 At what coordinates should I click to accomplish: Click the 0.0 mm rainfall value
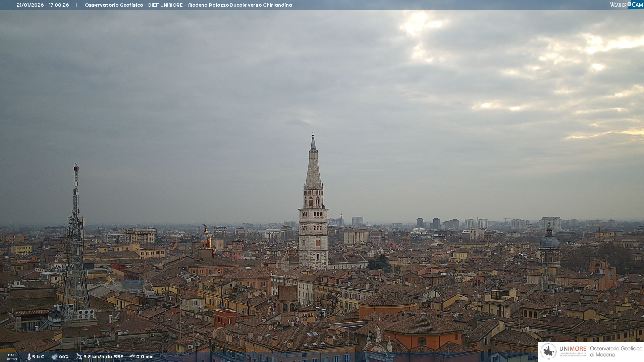point(145,357)
